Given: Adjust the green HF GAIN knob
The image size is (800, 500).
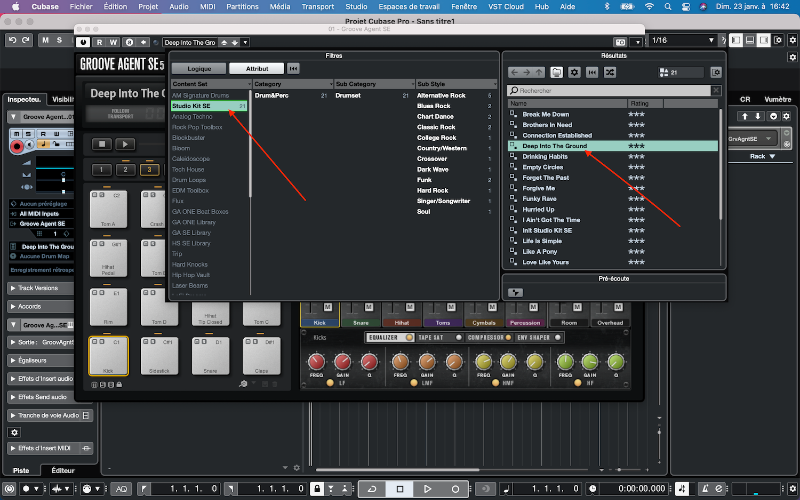Looking at the screenshot, I should (x=590, y=362).
